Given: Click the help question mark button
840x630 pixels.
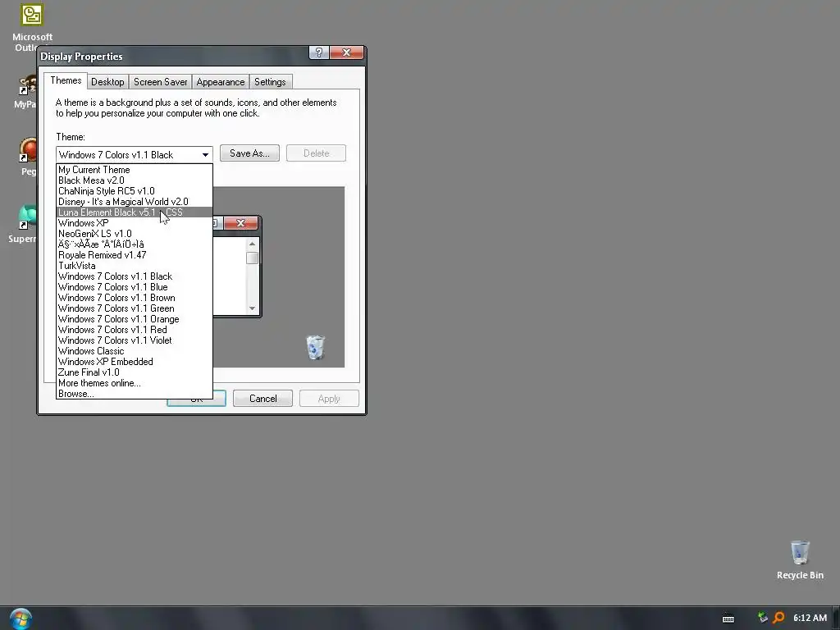Looking at the screenshot, I should [319, 52].
